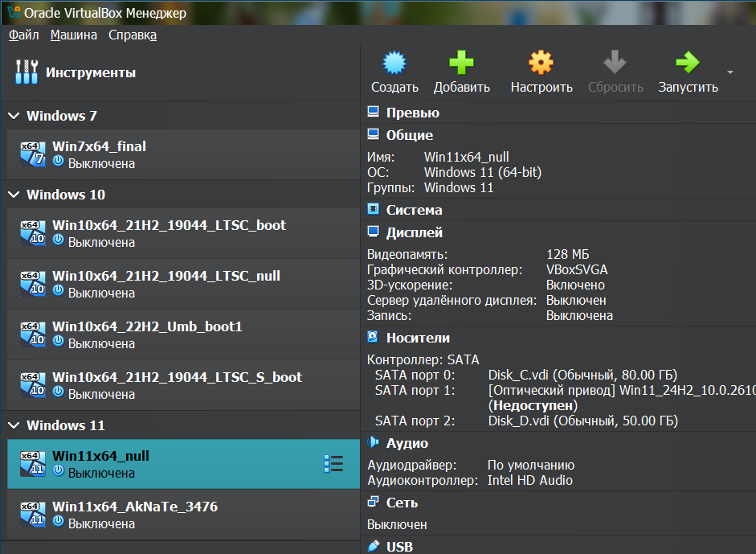Screen dimensions: 756x554
Task: Click the OS icon of Win7x64_final
Action: [x=33, y=154]
